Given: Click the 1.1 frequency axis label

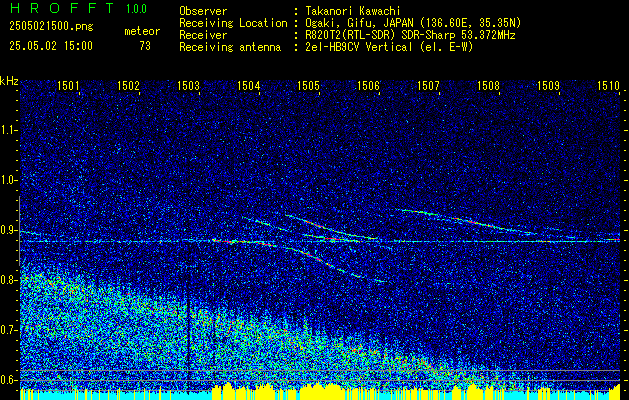Looking at the screenshot, I should point(9,130).
